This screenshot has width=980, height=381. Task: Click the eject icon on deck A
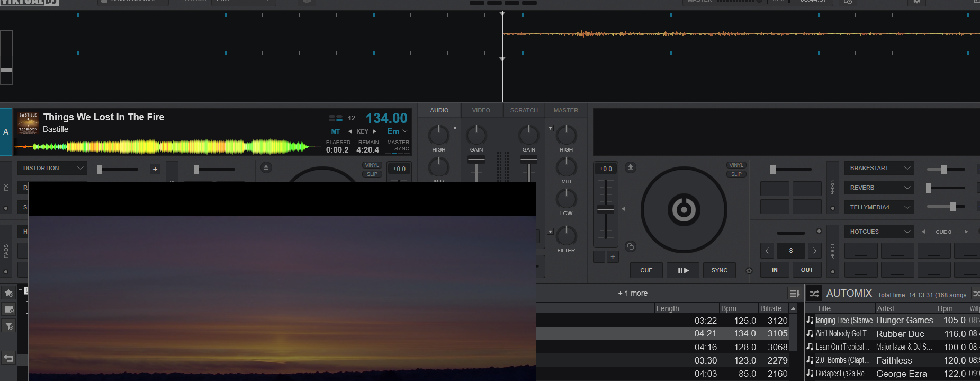[266, 167]
